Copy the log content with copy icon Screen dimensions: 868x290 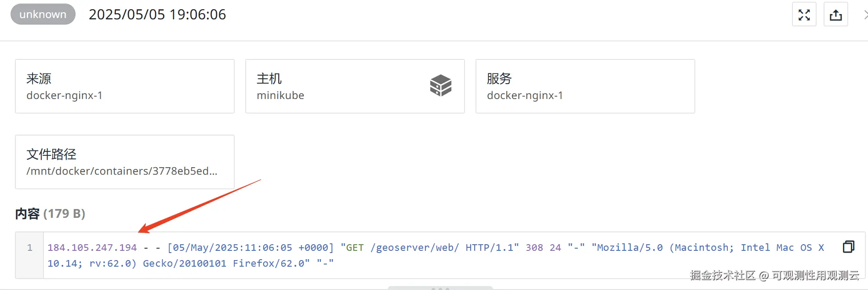[x=848, y=247]
